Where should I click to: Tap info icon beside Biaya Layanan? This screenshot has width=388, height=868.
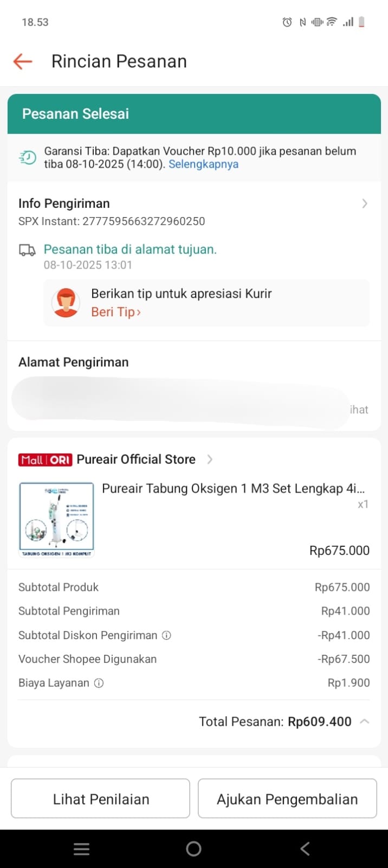pyautogui.click(x=99, y=683)
